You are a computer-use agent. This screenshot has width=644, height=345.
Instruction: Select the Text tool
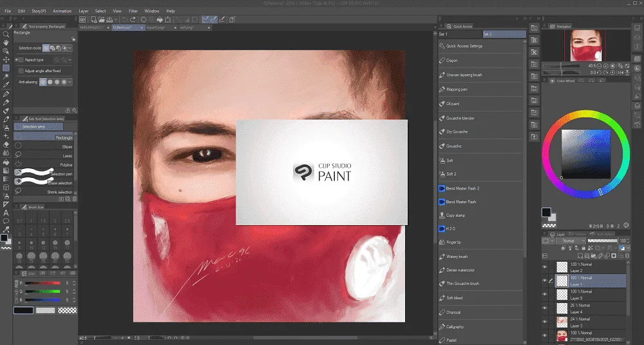coord(6,213)
